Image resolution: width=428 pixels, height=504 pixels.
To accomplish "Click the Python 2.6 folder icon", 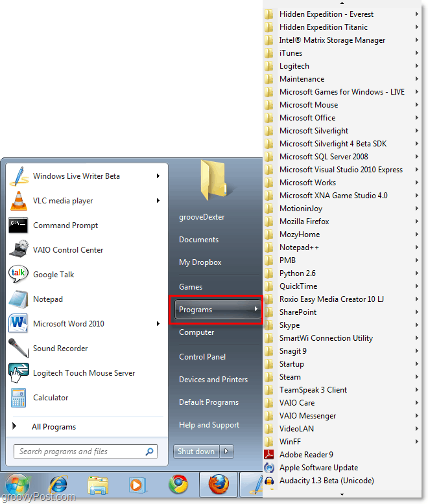I will (268, 273).
